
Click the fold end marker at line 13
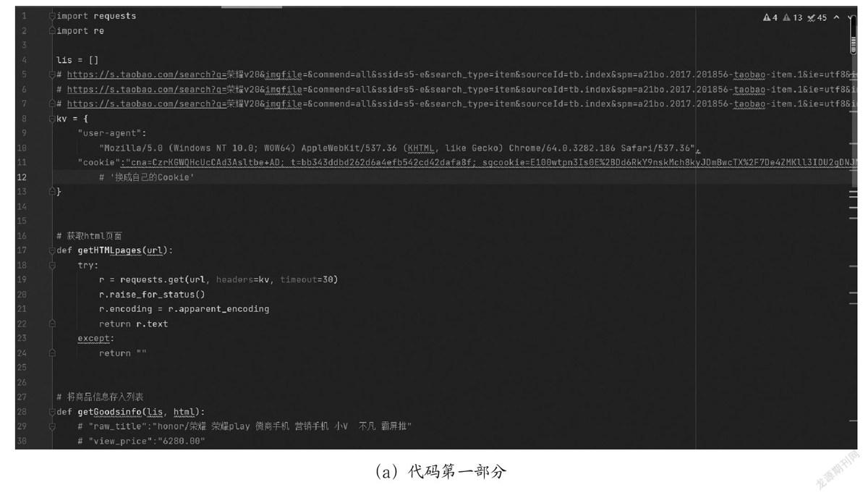tap(52, 192)
